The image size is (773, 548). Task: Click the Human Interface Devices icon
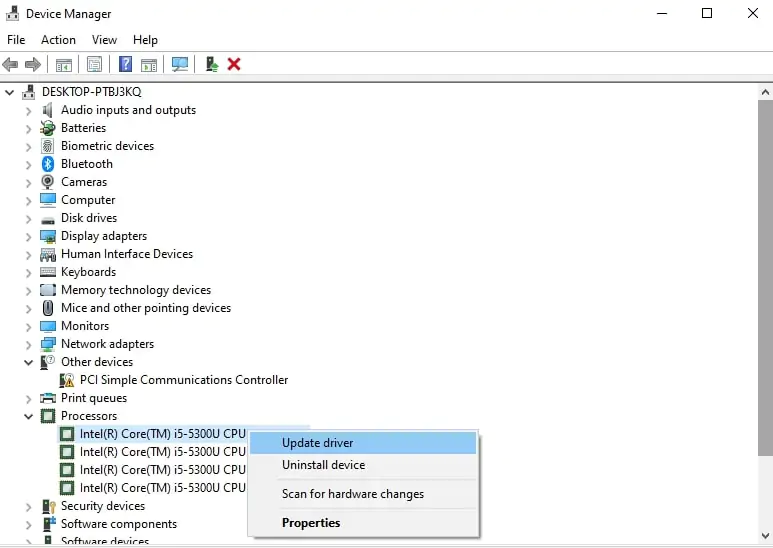(48, 254)
